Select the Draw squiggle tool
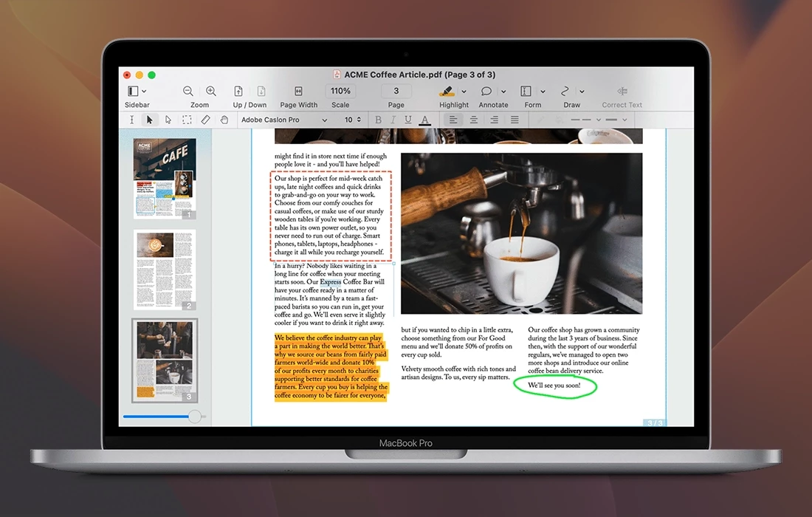Viewport: 812px width, 517px height. click(x=565, y=92)
